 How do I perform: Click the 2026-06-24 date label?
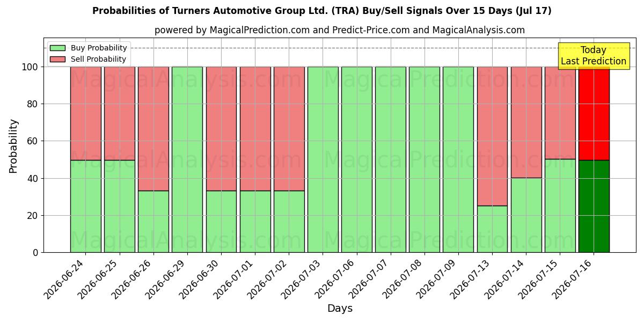pos(65,278)
